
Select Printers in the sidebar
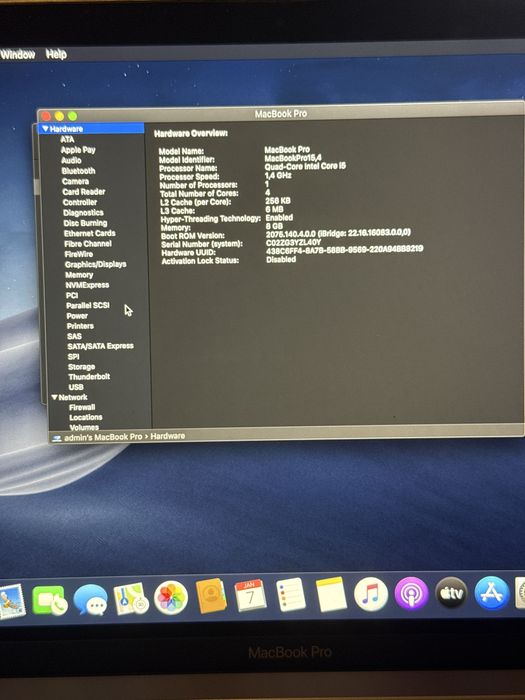tap(80, 326)
